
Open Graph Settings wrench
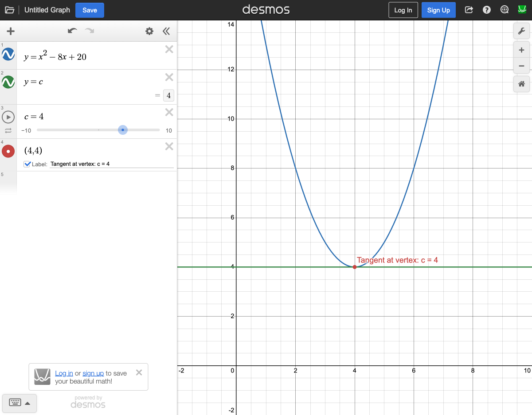tap(521, 31)
